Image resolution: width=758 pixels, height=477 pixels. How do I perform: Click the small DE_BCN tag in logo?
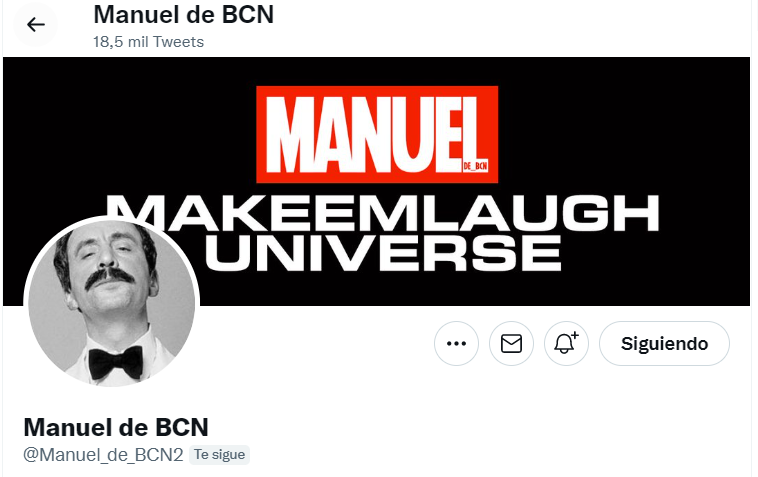pos(475,166)
